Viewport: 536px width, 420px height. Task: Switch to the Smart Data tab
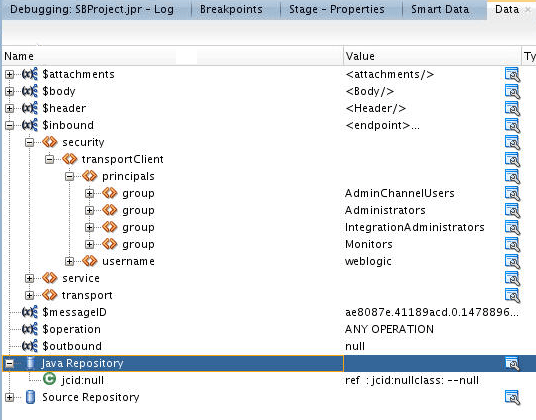point(440,9)
